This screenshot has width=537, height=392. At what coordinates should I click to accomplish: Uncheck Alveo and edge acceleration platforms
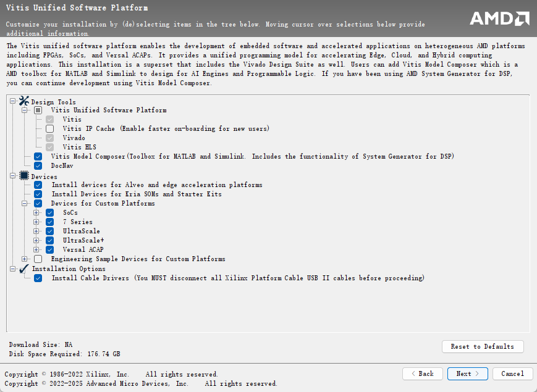pyautogui.click(x=38, y=185)
